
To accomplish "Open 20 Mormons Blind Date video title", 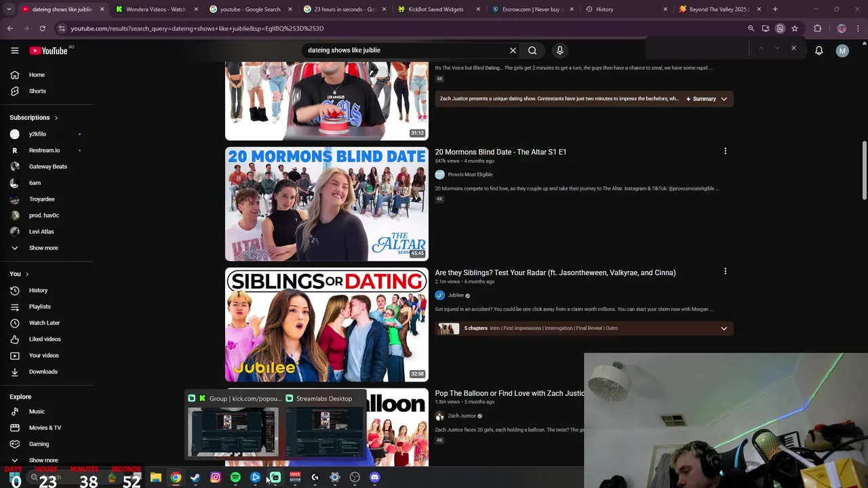I will coord(500,152).
